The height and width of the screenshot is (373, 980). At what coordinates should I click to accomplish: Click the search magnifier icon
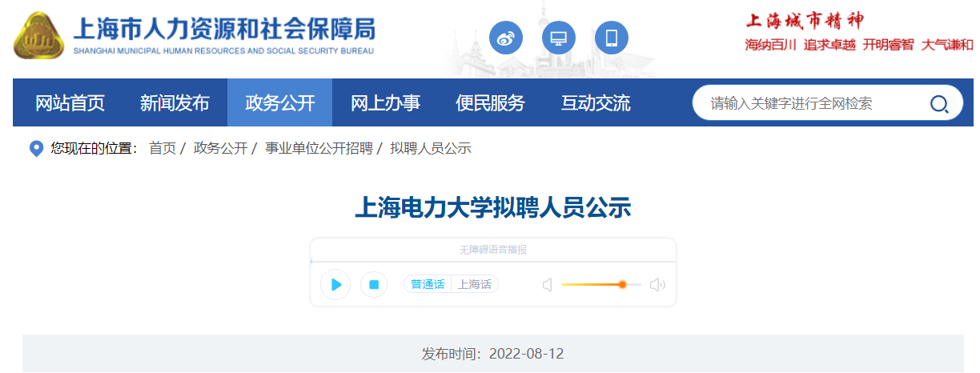tap(938, 103)
